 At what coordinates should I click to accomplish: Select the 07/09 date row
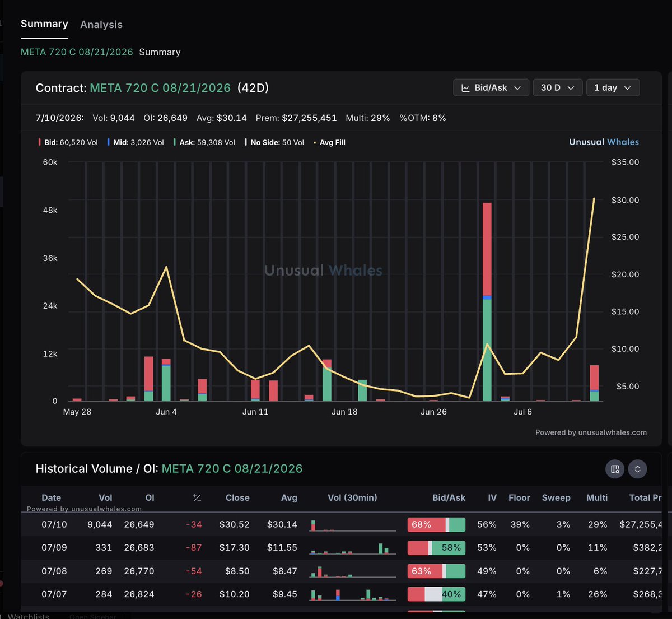pyautogui.click(x=342, y=548)
